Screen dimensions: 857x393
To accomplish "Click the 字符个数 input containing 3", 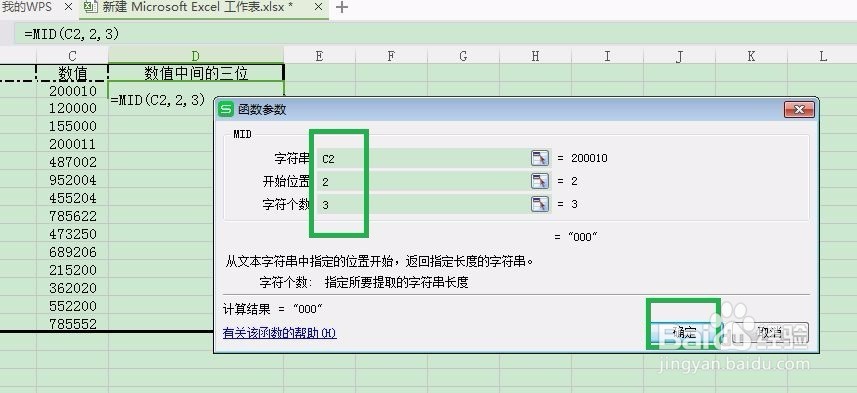I will [423, 204].
